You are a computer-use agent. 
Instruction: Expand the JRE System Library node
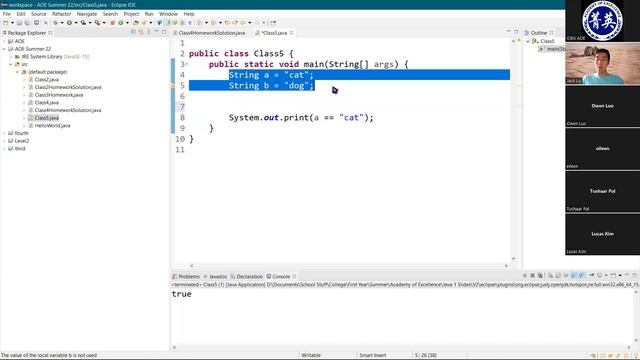11,57
